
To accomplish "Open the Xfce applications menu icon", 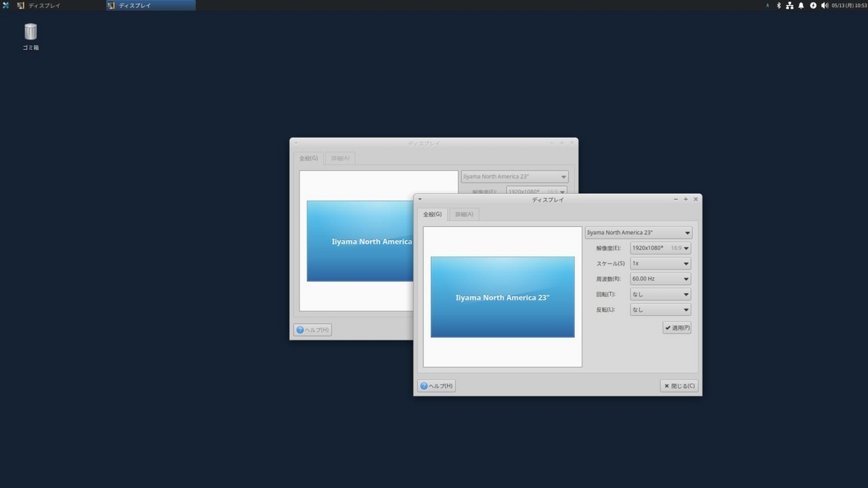I will click(x=6, y=5).
